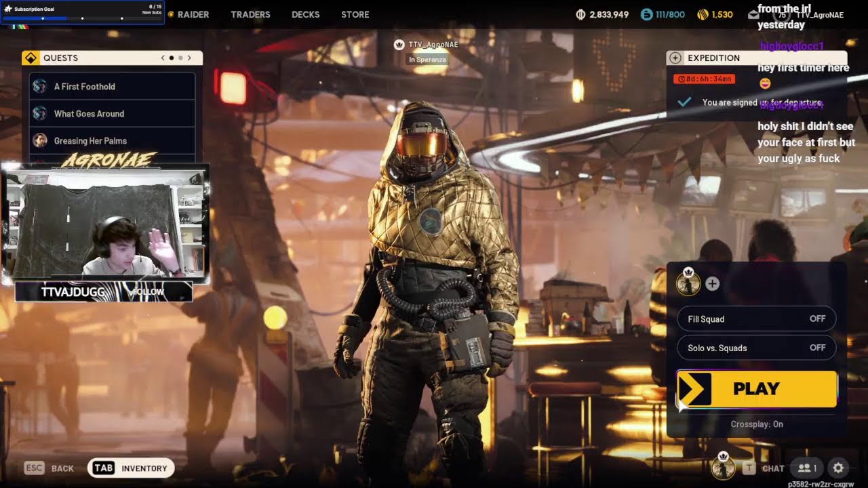
Task: Click the In Speranza status label
Action: pos(427,60)
